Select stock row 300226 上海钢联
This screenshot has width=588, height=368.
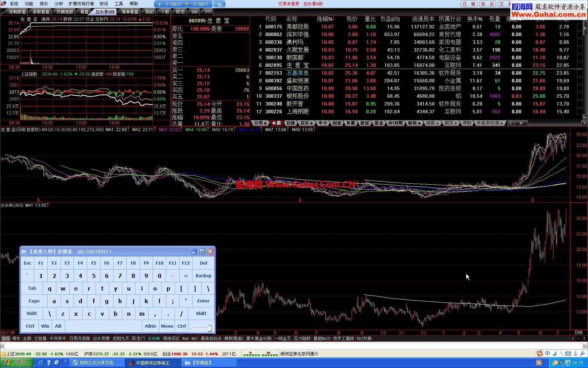[x=416, y=111]
